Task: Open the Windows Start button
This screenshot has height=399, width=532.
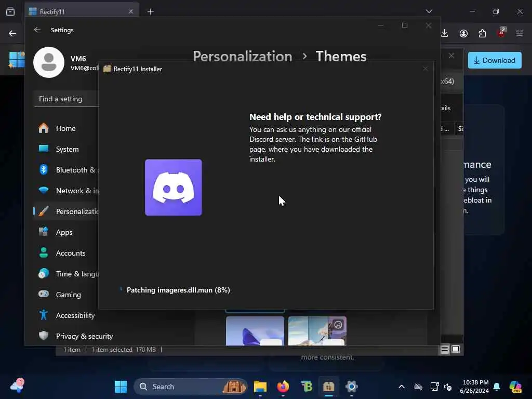Action: click(x=121, y=387)
